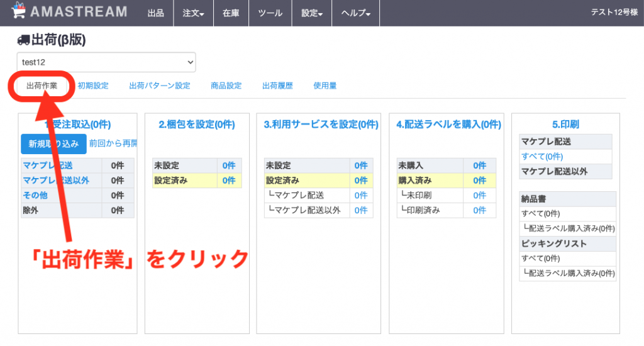Click └マケプレ配送 0件 count in 利用サービス
The height and width of the screenshot is (346, 644).
click(361, 195)
